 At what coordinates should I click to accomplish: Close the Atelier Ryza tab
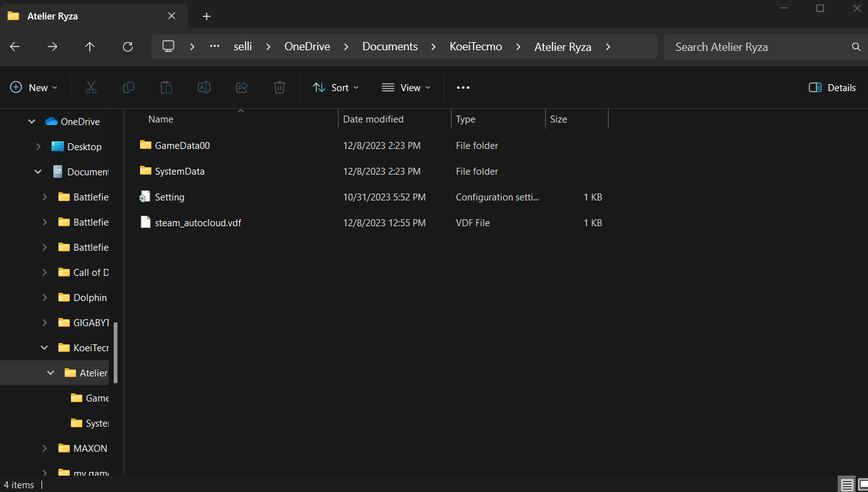(171, 16)
